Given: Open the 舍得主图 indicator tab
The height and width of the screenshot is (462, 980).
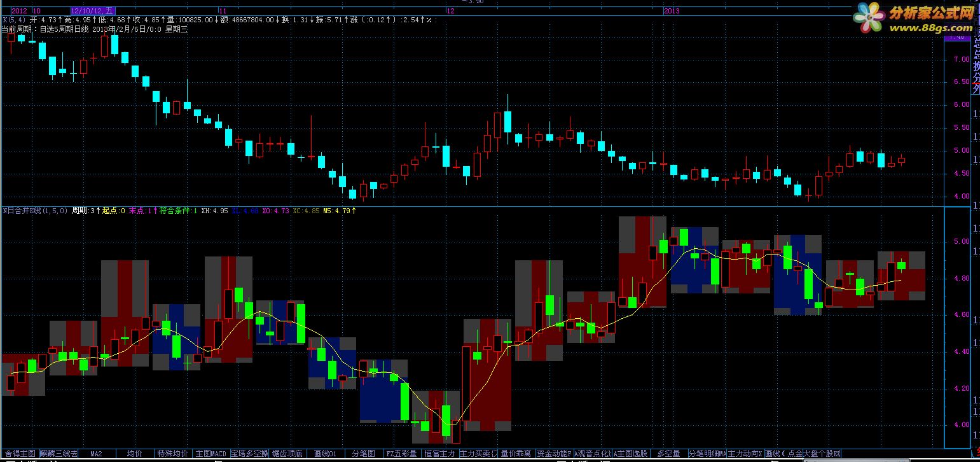Looking at the screenshot, I should pyautogui.click(x=20, y=454).
